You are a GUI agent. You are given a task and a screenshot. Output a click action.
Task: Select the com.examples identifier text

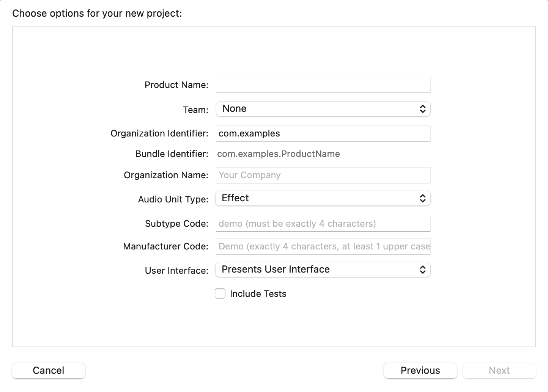click(x=249, y=133)
